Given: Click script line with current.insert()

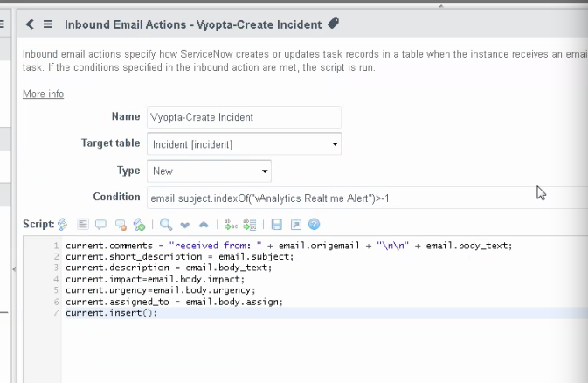Looking at the screenshot, I should [x=112, y=313].
